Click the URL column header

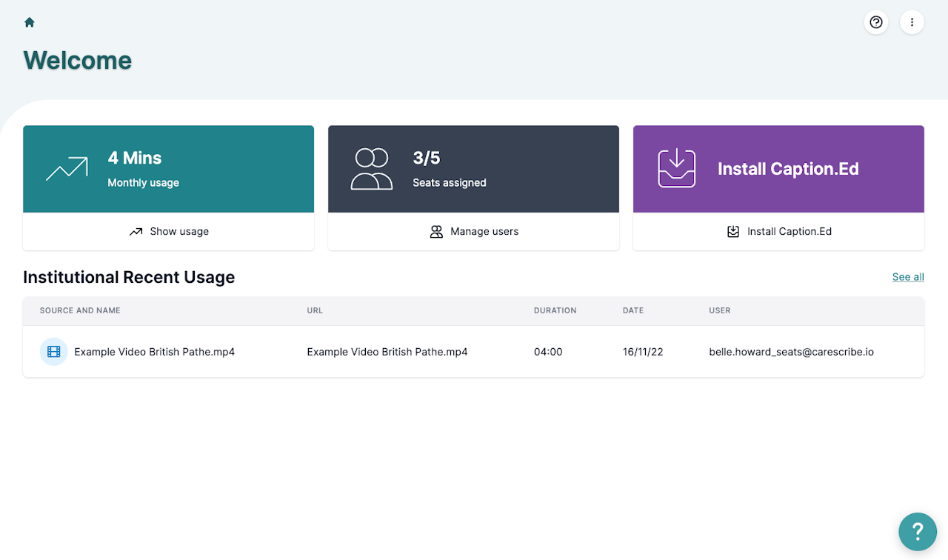tap(315, 310)
